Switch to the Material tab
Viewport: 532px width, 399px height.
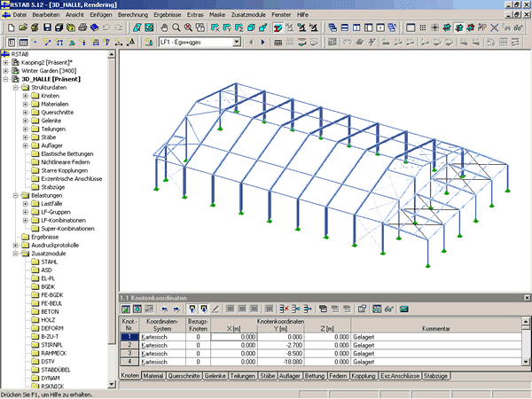(153, 376)
